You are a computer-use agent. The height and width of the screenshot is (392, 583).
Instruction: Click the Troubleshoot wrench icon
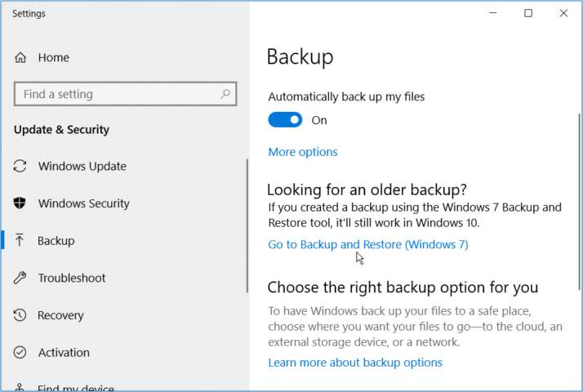pos(20,278)
